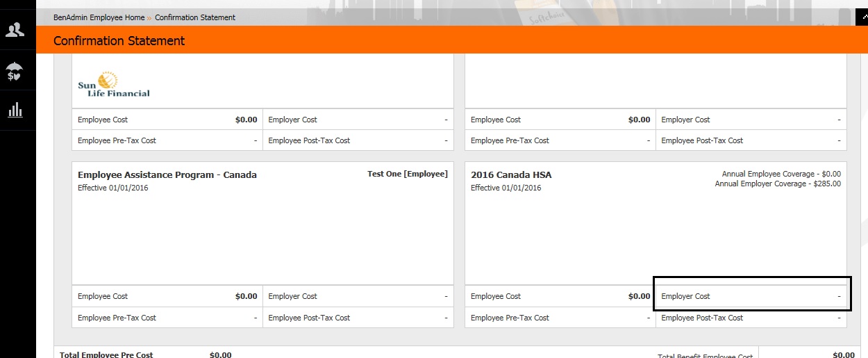Click the Confirmation Statement orange header

(x=119, y=41)
